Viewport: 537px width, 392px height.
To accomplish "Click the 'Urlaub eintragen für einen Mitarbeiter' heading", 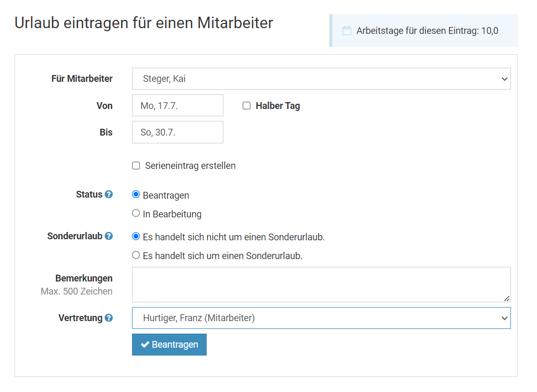I will pyautogui.click(x=144, y=23).
